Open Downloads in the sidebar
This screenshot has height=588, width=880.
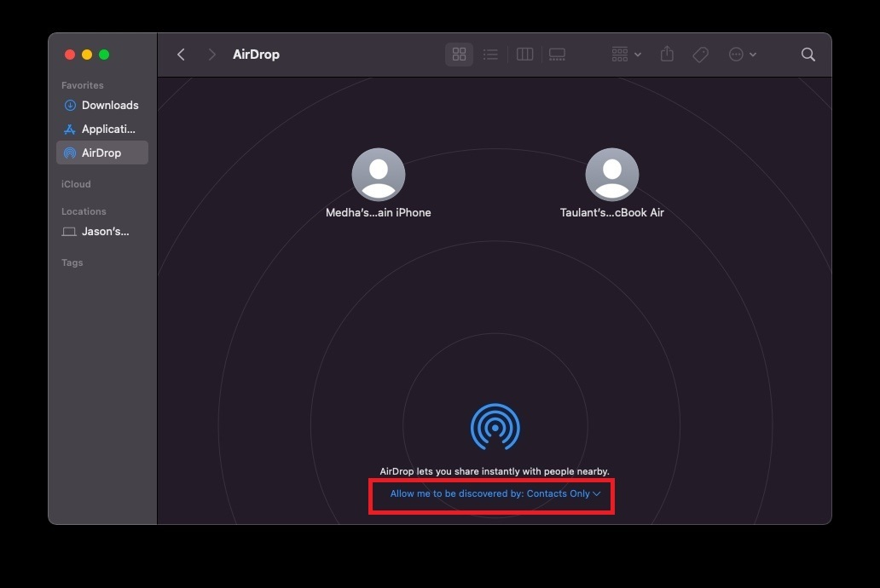pyautogui.click(x=102, y=105)
